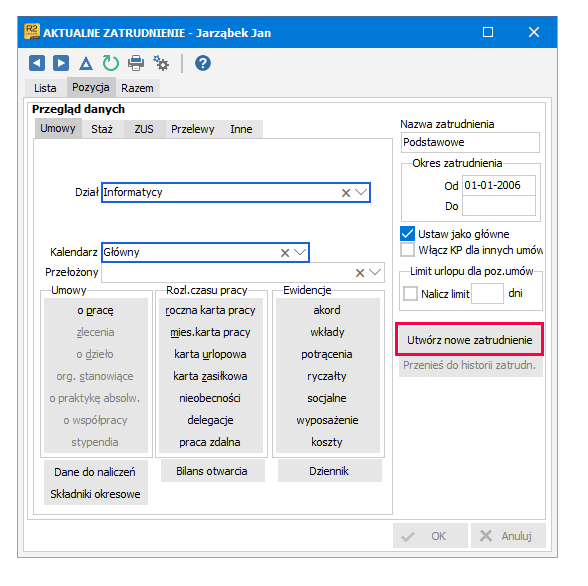The image size is (588, 586).
Task: Click the 'o dzieło' contracts button
Action: click(x=95, y=354)
